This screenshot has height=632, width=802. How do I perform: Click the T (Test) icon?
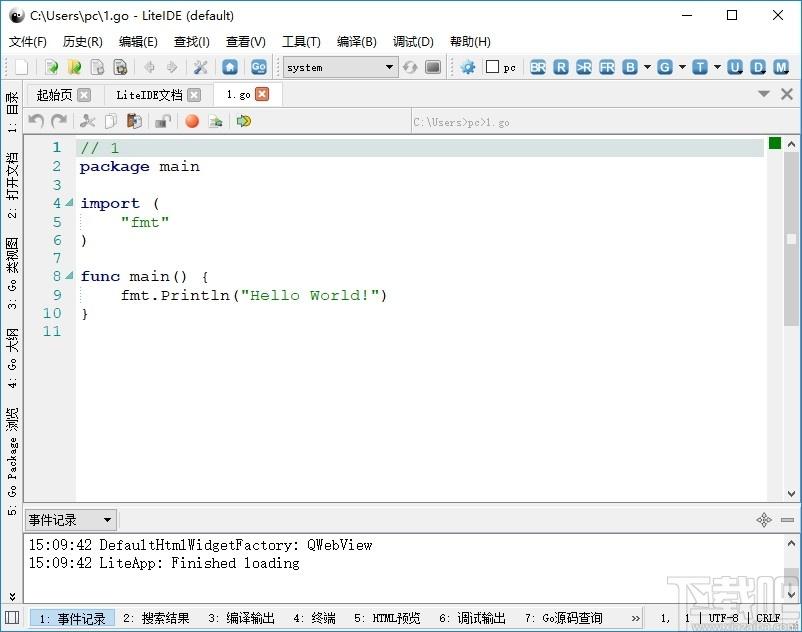coord(700,67)
